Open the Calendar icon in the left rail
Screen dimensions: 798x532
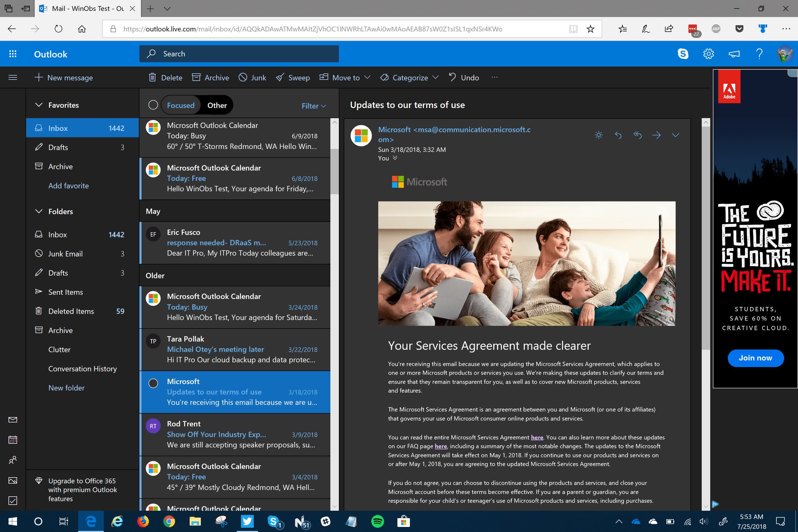click(x=13, y=440)
